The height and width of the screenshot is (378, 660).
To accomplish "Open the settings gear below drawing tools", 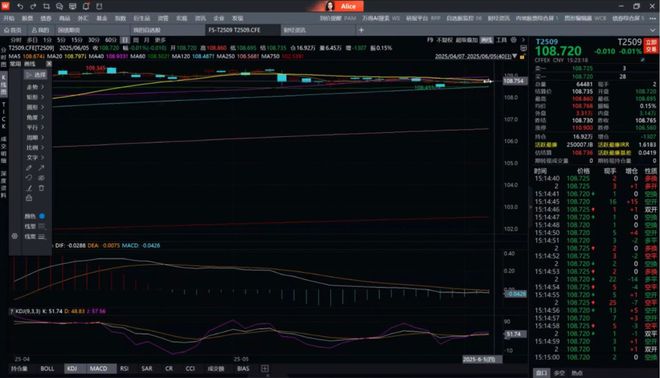I will [15, 236].
